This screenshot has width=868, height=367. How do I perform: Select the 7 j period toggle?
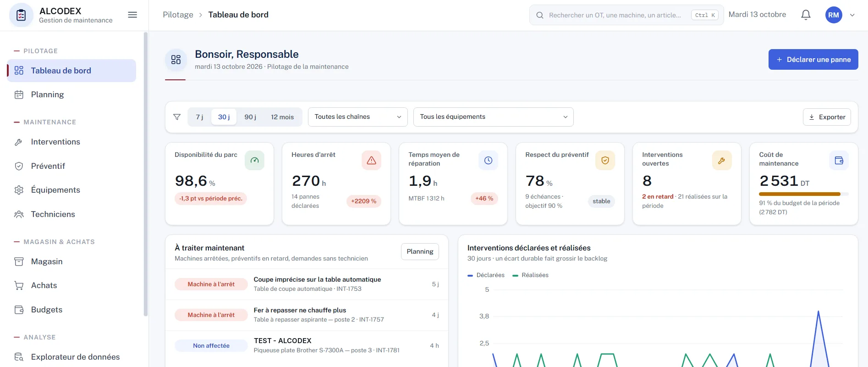[199, 117]
